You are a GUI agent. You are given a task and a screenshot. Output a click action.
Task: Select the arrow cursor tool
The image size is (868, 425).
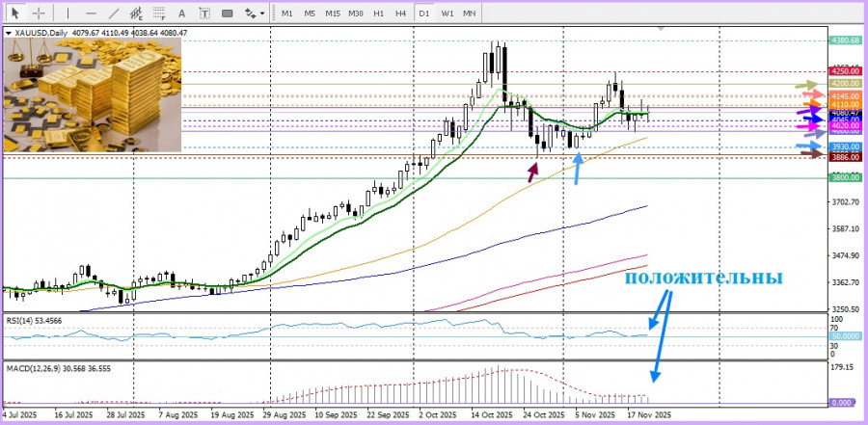click(14, 13)
